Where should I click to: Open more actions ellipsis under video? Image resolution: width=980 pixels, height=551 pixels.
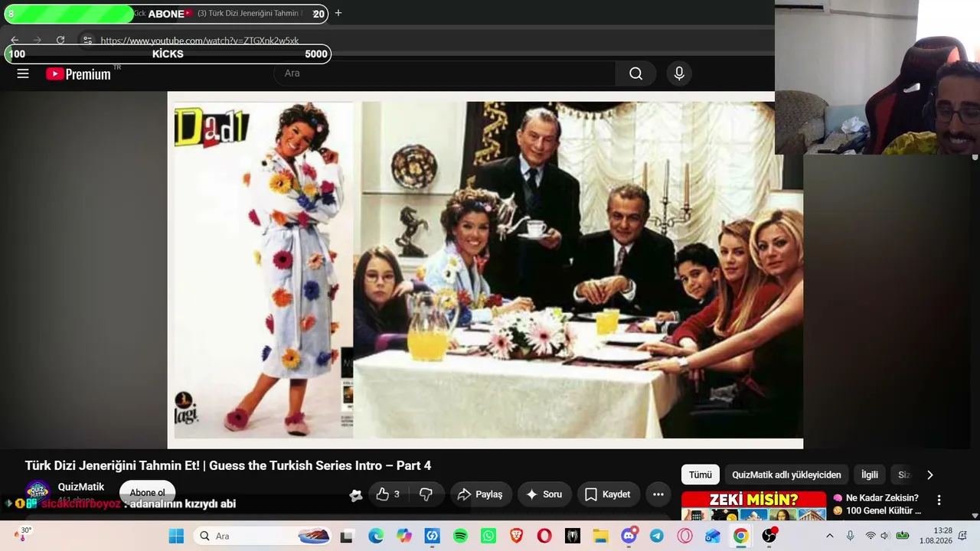(x=658, y=494)
